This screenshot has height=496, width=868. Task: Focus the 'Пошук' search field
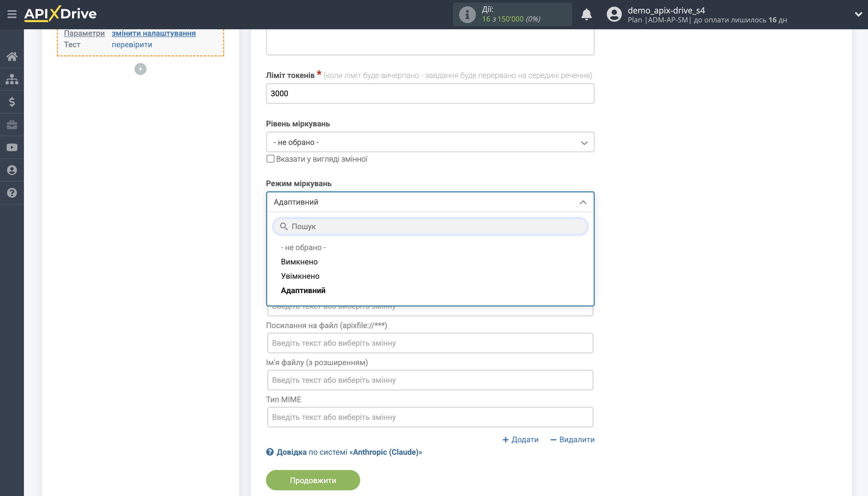pyautogui.click(x=430, y=226)
